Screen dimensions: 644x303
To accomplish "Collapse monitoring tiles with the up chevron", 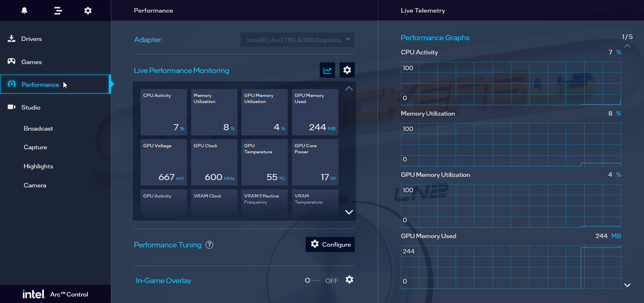I will [349, 88].
